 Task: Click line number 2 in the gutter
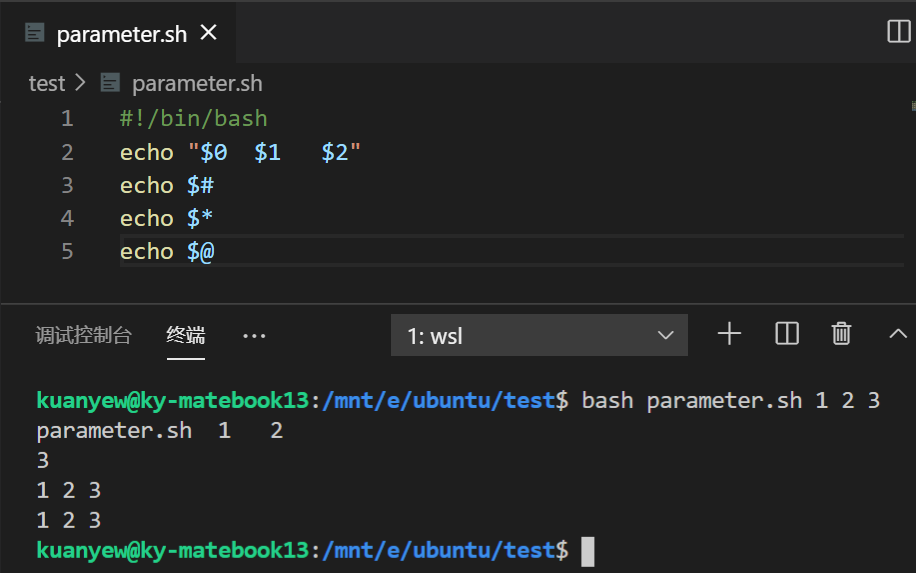(x=67, y=152)
